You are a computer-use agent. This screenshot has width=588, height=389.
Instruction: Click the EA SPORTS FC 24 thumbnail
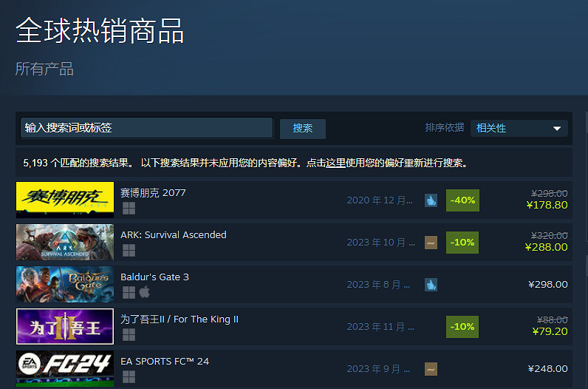tap(65, 369)
